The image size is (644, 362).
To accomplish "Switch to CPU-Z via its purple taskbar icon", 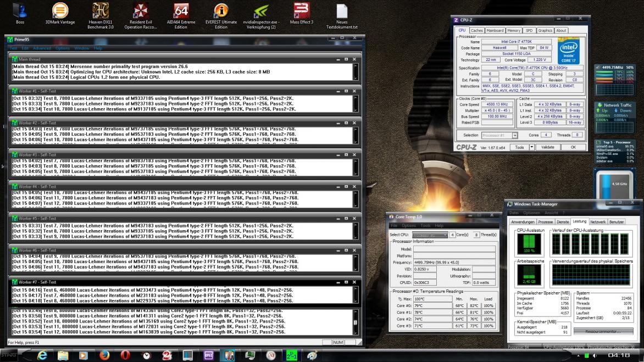I will tap(209, 355).
